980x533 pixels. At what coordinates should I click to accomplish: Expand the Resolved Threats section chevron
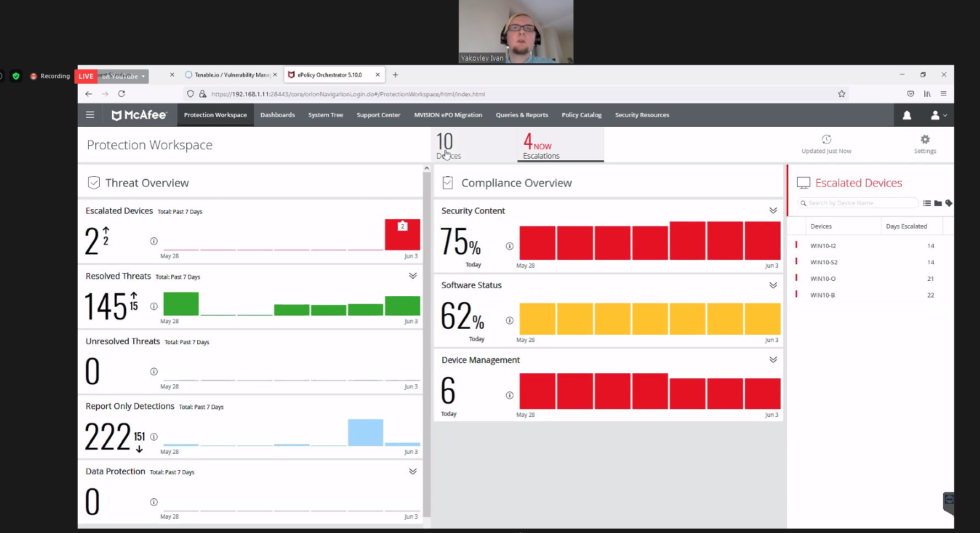(x=413, y=276)
